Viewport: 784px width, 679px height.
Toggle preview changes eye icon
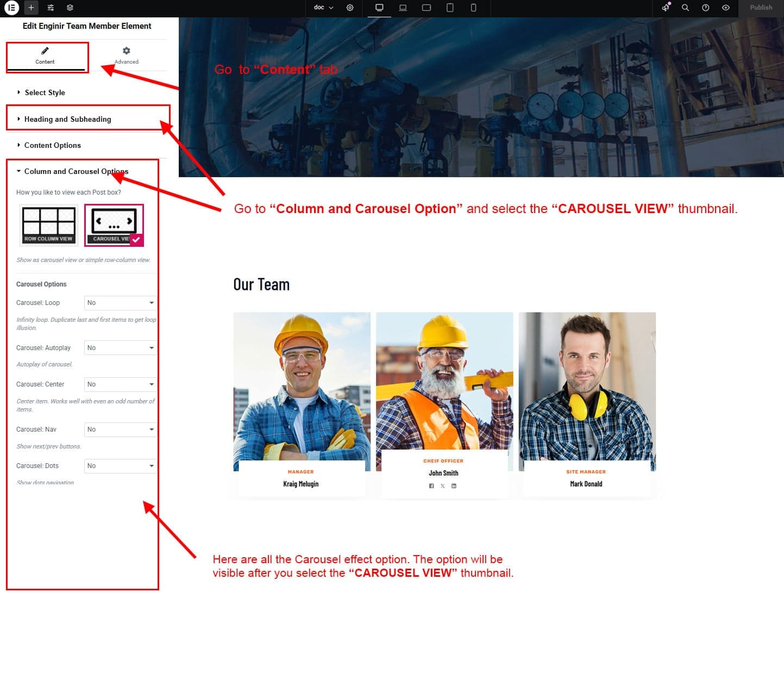[x=725, y=8]
